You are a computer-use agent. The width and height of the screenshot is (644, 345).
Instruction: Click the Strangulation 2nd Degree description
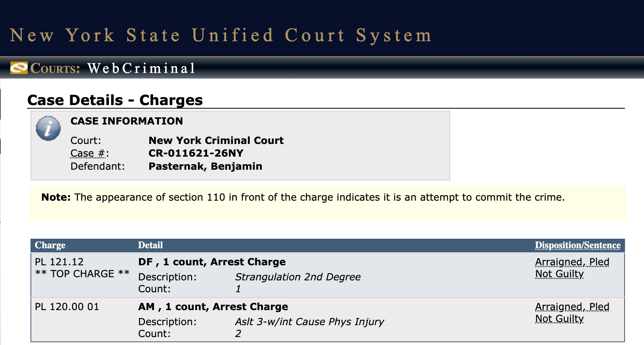pyautogui.click(x=298, y=277)
